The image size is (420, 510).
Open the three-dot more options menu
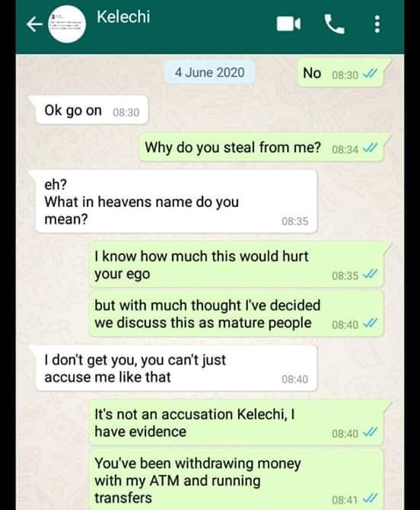377,24
